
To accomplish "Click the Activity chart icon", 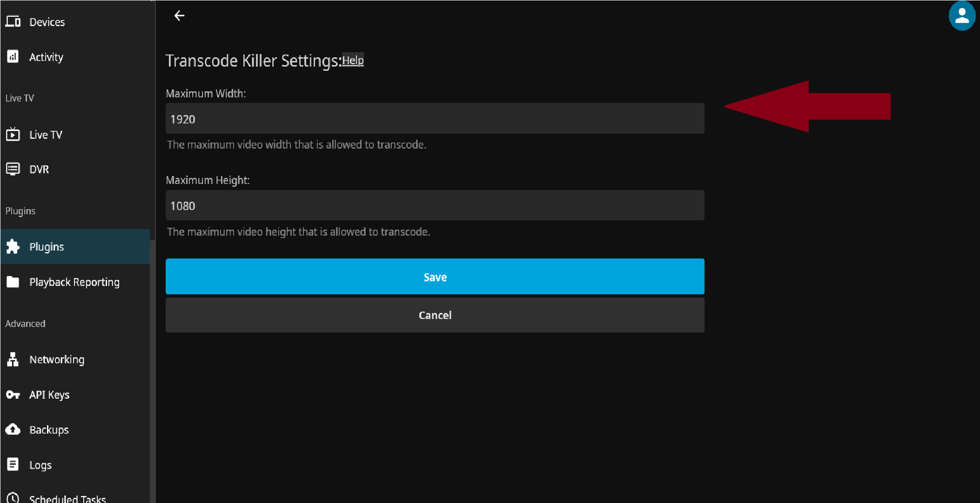I will click(x=13, y=56).
